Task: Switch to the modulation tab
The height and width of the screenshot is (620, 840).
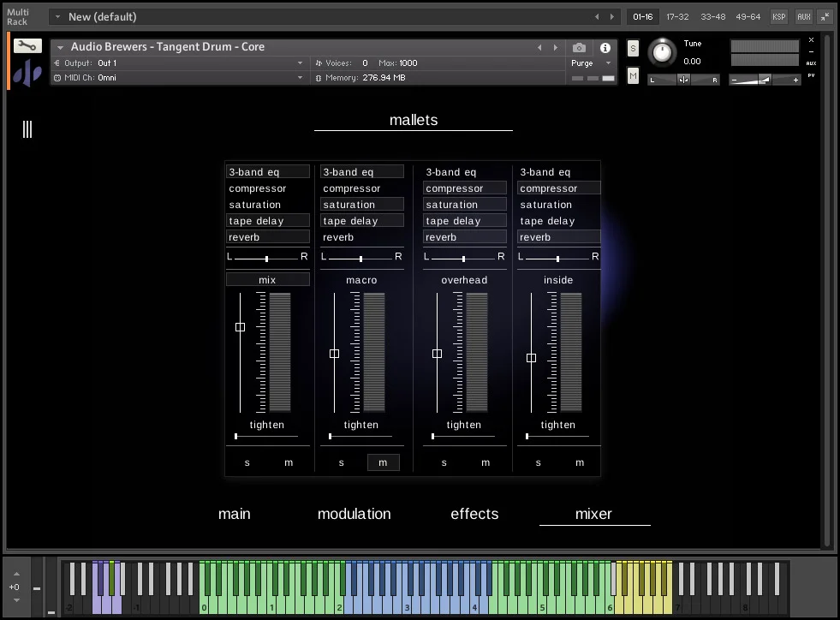Action: (x=354, y=514)
